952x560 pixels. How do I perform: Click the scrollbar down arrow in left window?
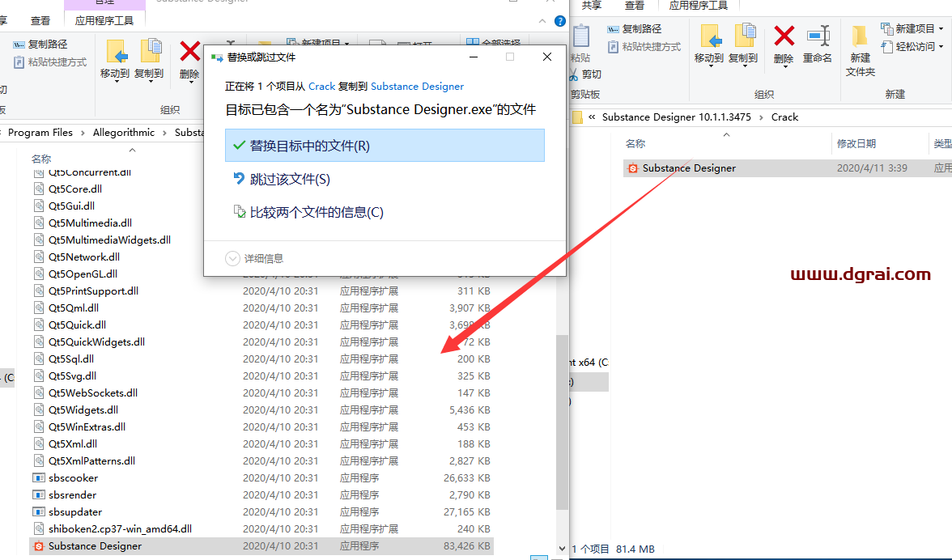pyautogui.click(x=562, y=549)
